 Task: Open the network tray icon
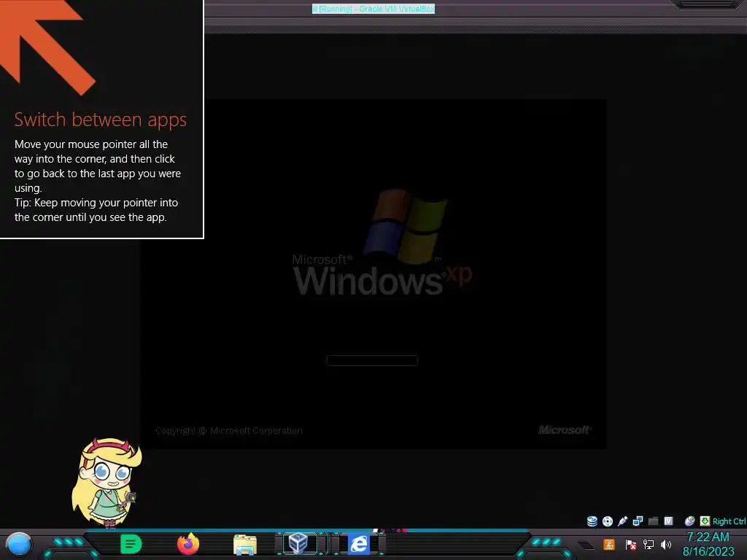click(648, 544)
